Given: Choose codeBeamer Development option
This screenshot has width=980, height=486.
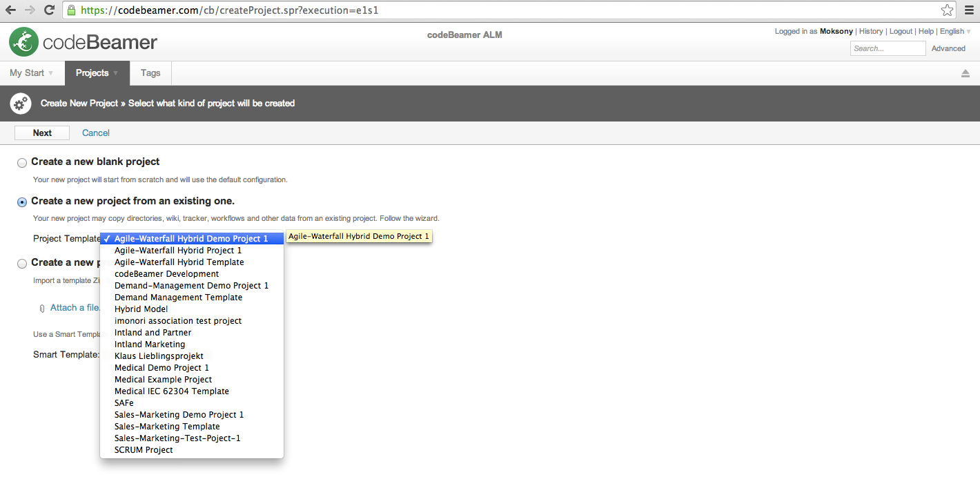Looking at the screenshot, I should point(192,274).
